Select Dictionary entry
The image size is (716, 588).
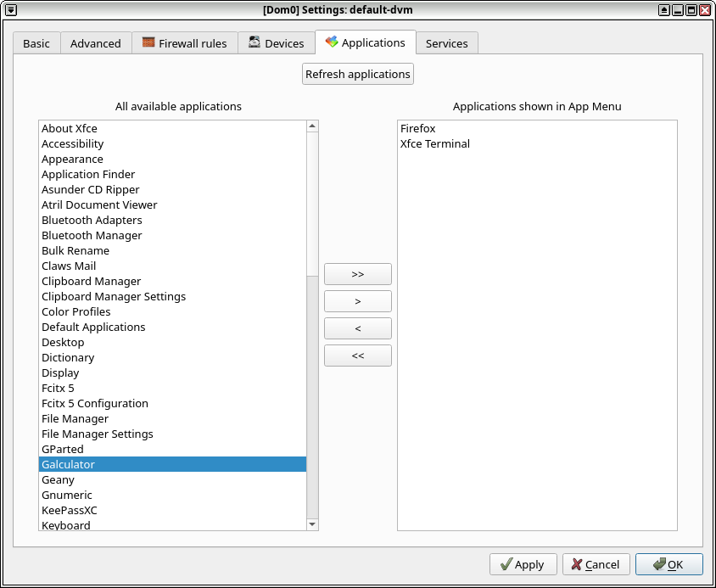(x=172, y=358)
